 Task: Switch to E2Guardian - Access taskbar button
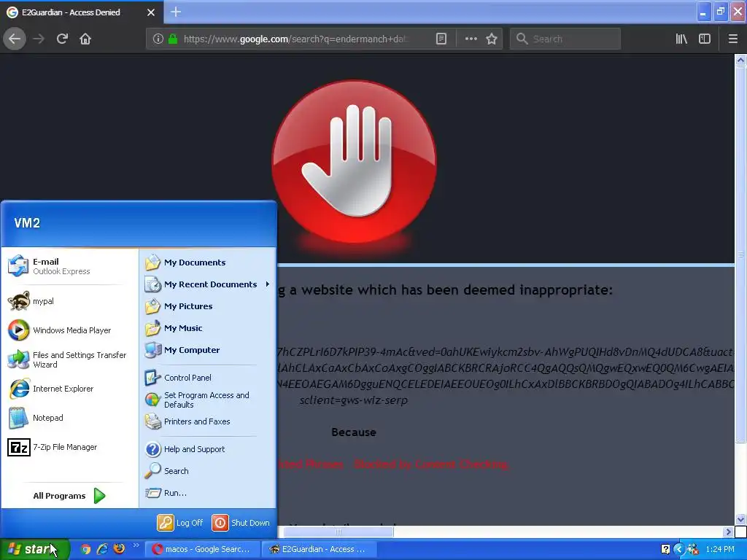[320, 549]
